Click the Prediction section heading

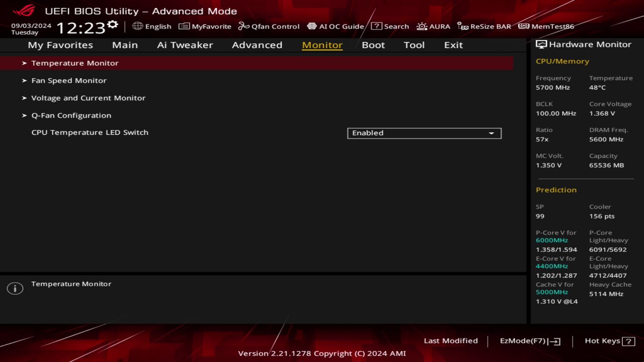[556, 190]
